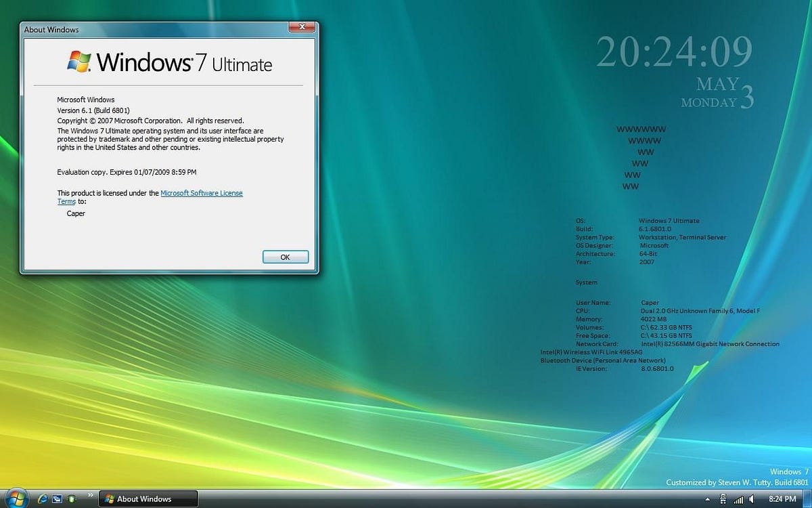Click "Intel(R) Wireless WiFi Link 4965AG" text
Image resolution: width=812 pixels, height=508 pixels.
[591, 352]
